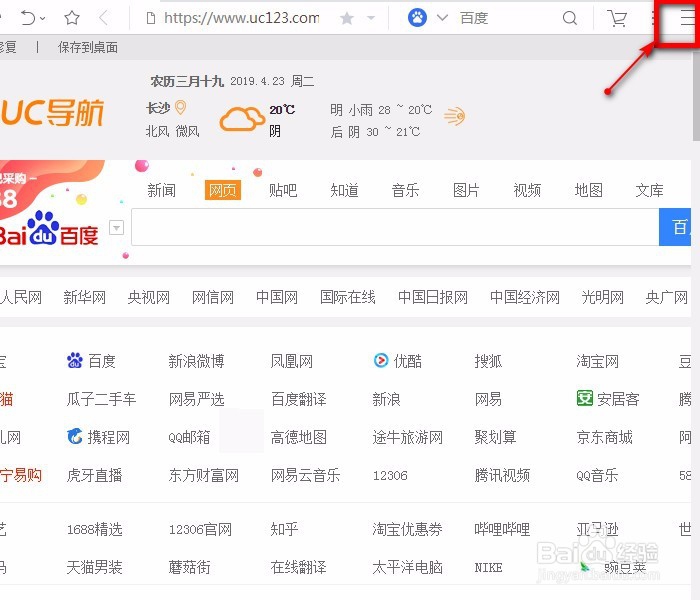Open the 光明网 link
Screen dimensions: 700x600
point(603,297)
